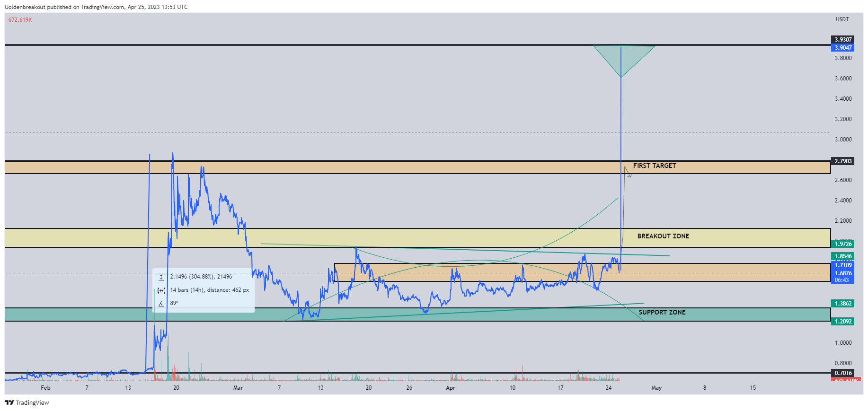Screen dimensions: 868x411
Task: Click the angle icon beside 89°
Action: pos(161,304)
